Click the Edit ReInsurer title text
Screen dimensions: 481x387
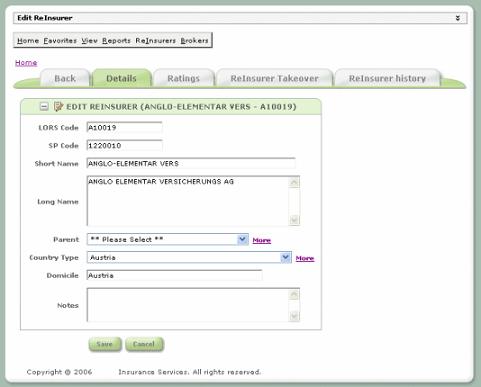[45, 18]
